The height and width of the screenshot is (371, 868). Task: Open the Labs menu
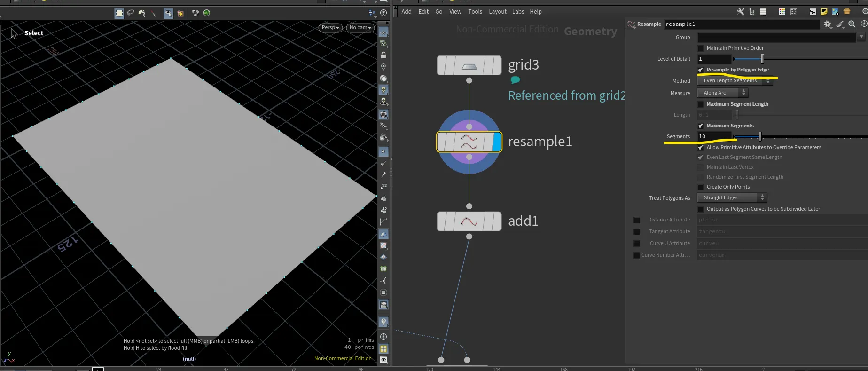pyautogui.click(x=518, y=12)
